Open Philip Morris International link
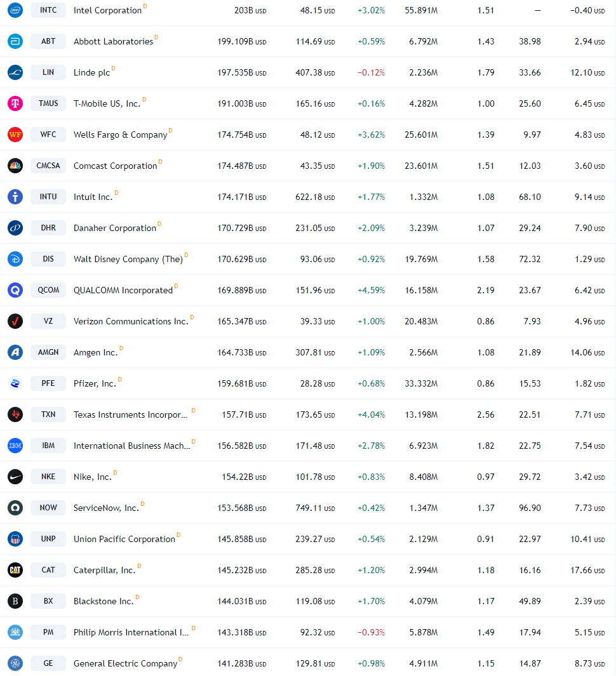 click(x=131, y=632)
